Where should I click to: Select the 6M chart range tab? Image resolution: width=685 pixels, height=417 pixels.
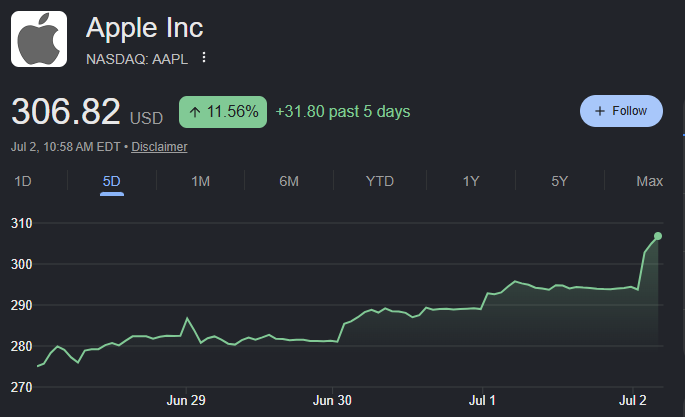[289, 181]
